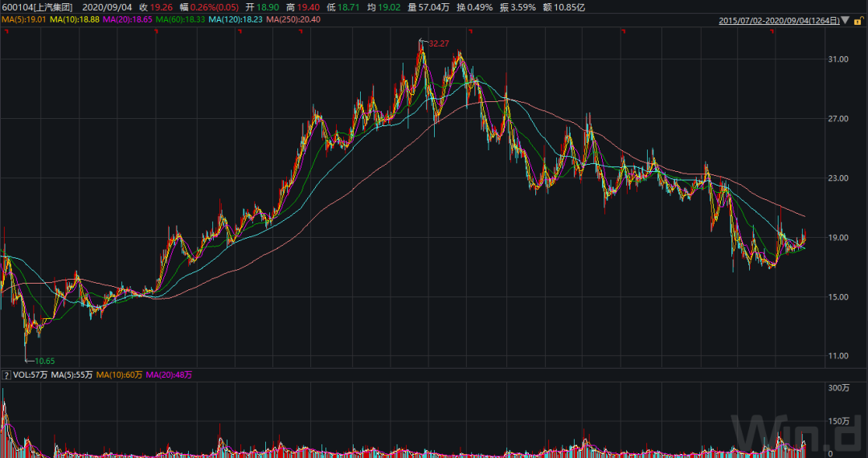Click the MA(120):18.23 cyan indicator label
The image size is (868, 458).
(x=235, y=19)
